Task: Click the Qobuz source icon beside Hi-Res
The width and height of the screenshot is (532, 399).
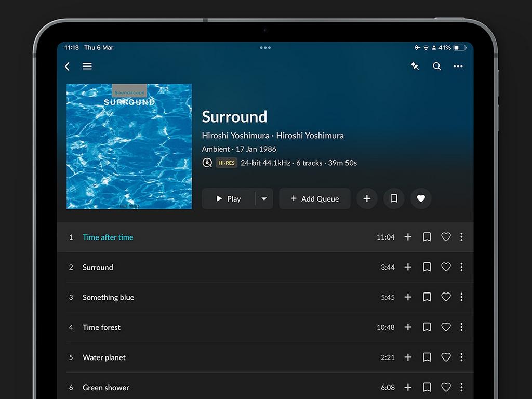Action: tap(207, 163)
